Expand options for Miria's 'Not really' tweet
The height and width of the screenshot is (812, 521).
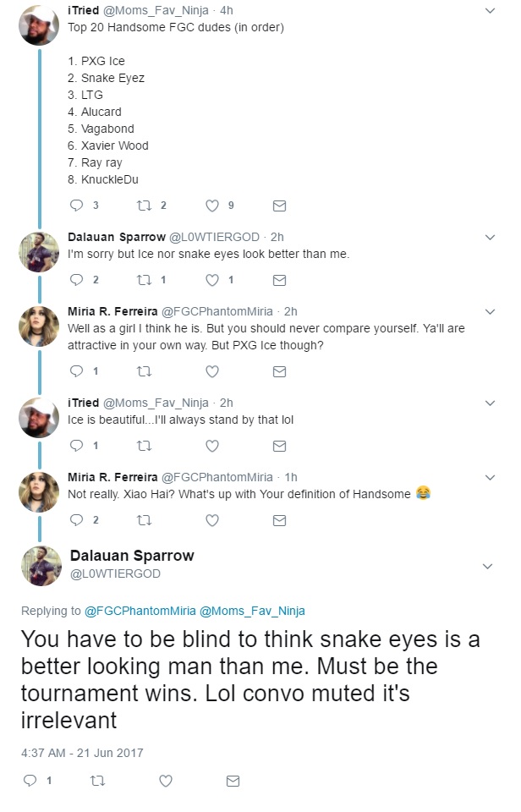click(x=491, y=478)
